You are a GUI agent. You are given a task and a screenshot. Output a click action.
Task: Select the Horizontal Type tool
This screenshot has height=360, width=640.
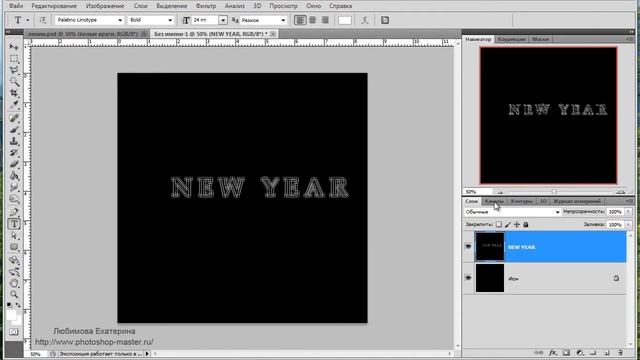pyautogui.click(x=14, y=224)
